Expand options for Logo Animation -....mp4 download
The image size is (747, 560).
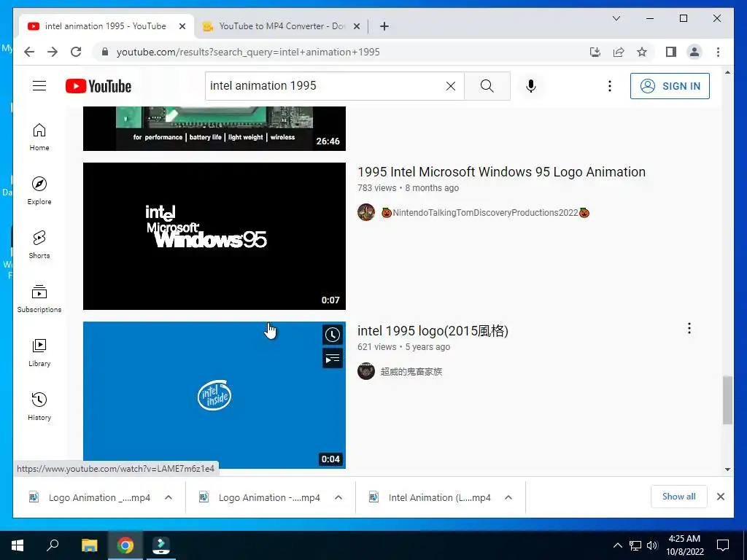338,497
